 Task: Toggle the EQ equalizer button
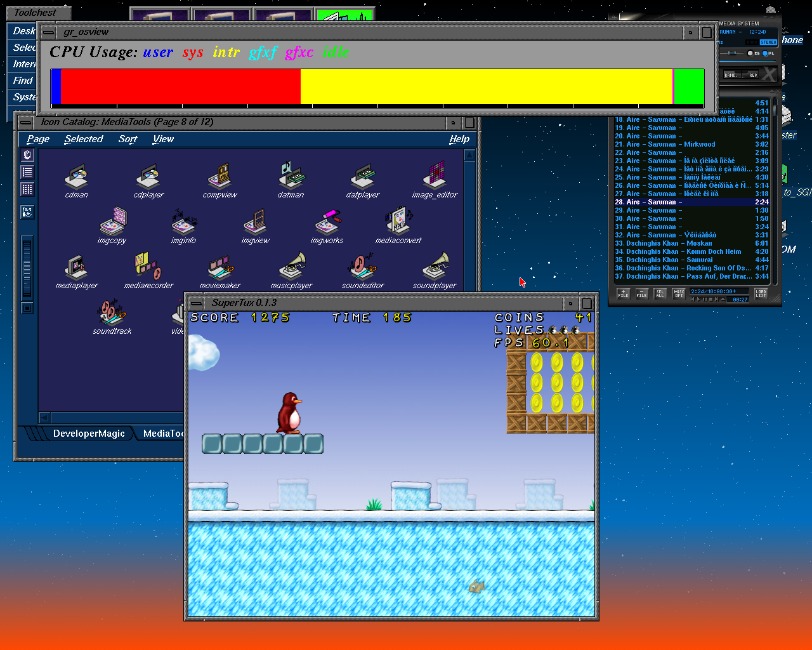click(x=750, y=53)
